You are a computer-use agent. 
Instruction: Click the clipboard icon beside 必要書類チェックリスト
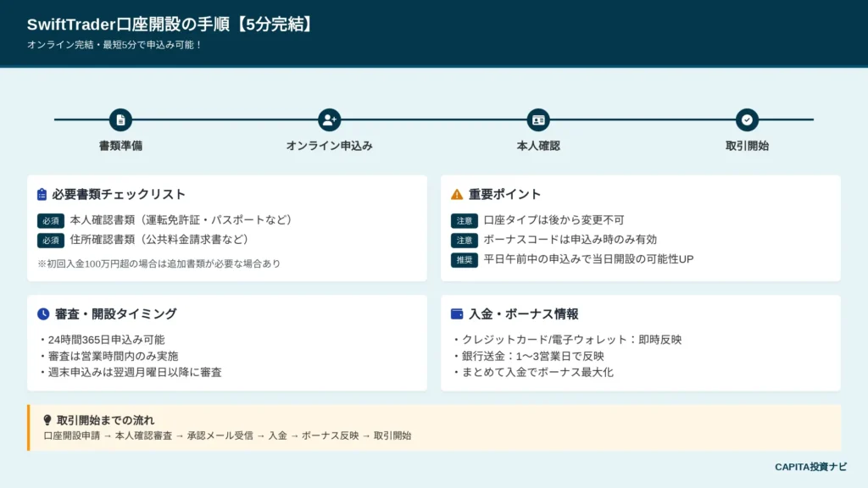(x=42, y=194)
